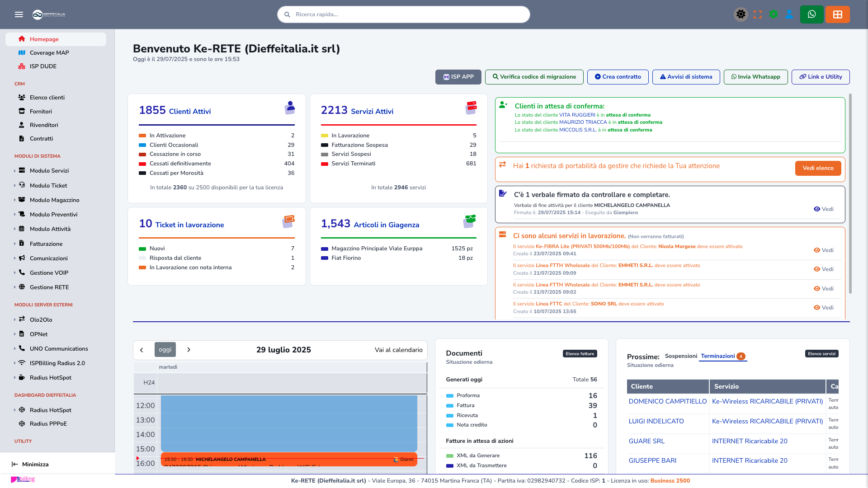Switch to the Sospensioni tab

click(x=681, y=356)
